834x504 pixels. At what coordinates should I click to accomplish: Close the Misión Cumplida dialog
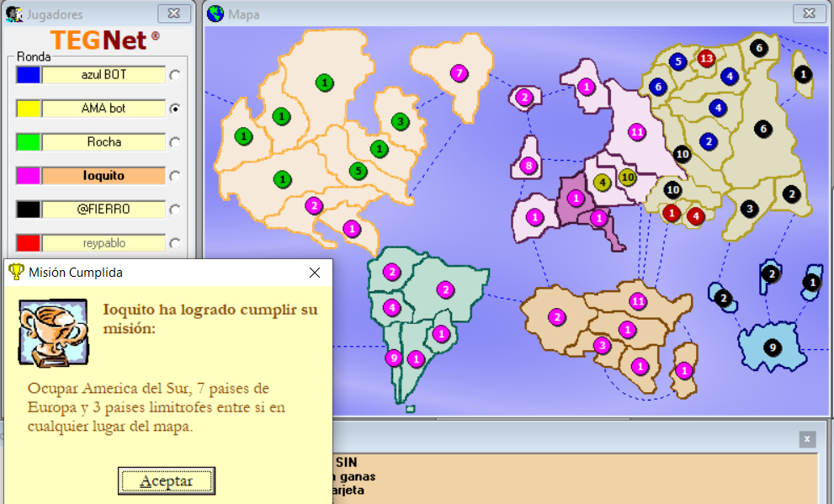tap(315, 273)
